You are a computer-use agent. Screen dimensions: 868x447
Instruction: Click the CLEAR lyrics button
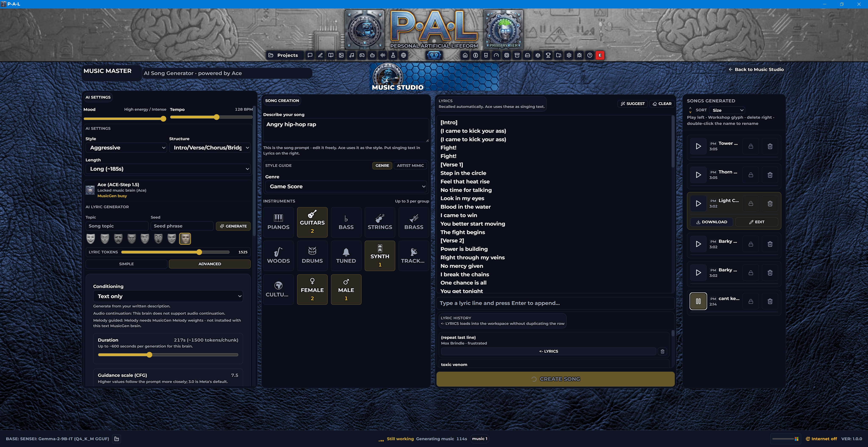coord(662,104)
